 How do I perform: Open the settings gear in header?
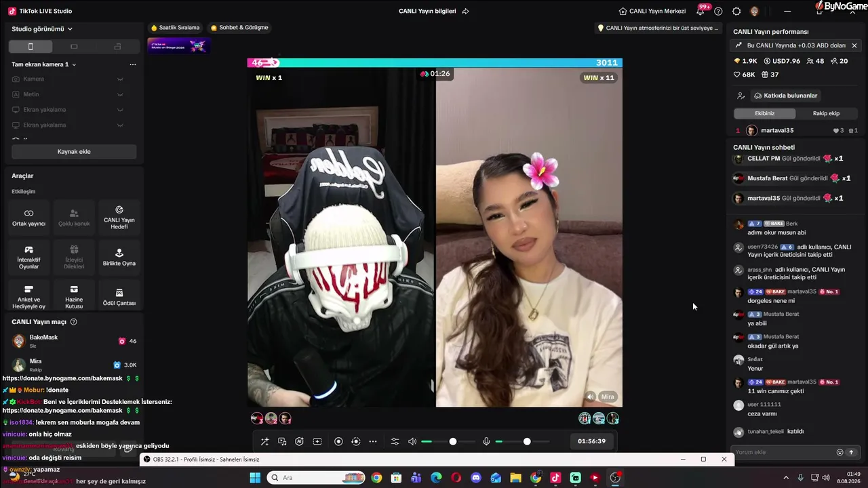pyautogui.click(x=736, y=11)
